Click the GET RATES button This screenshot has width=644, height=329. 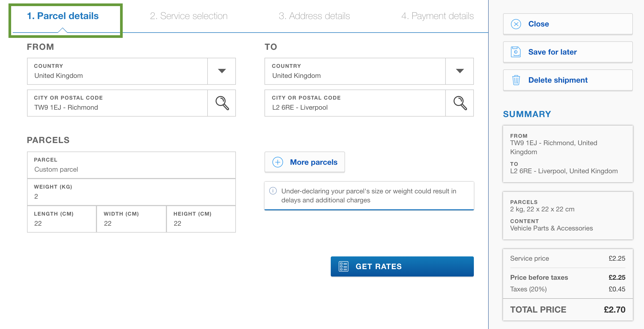point(402,266)
